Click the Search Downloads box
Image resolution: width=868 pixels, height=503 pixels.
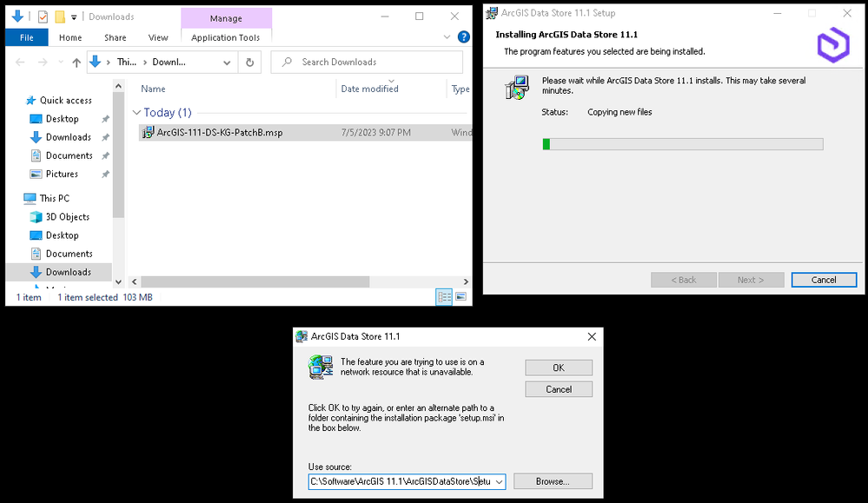[367, 62]
